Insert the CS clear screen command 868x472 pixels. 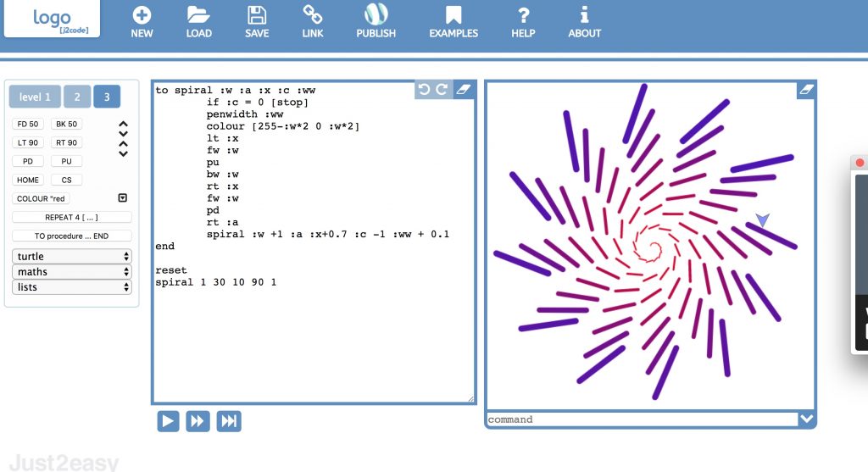tap(66, 180)
